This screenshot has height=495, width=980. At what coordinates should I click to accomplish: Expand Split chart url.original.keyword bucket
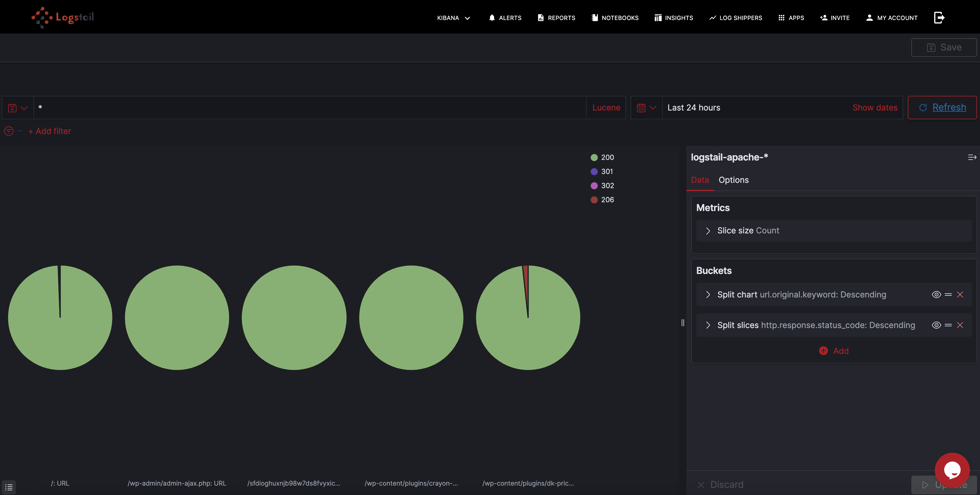click(708, 294)
